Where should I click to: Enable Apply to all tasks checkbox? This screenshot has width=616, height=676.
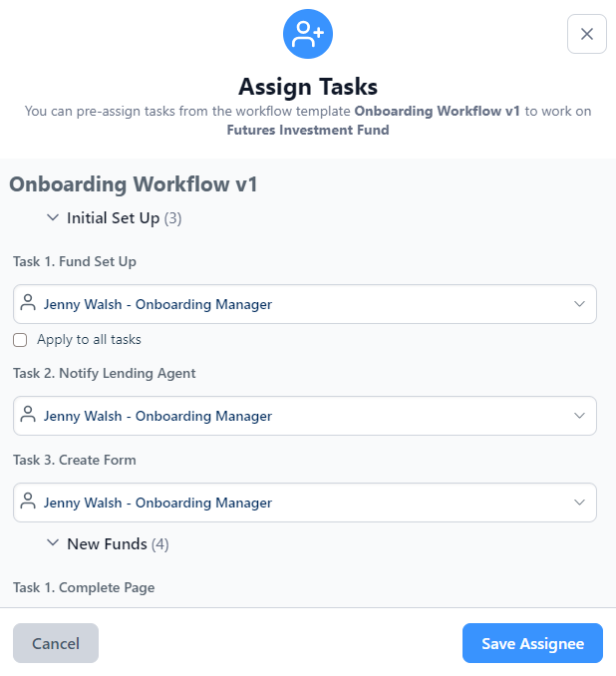click(x=20, y=340)
